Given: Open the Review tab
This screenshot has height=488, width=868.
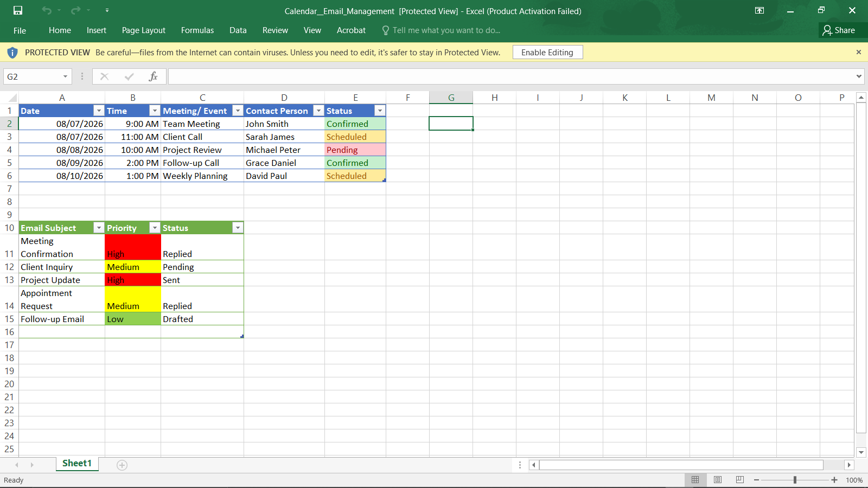Looking at the screenshot, I should tap(275, 30).
